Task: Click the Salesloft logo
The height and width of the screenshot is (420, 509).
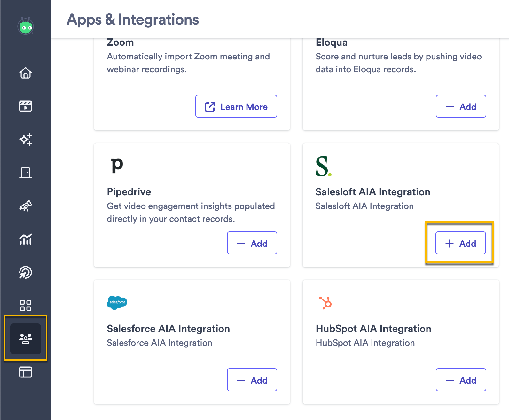Action: pos(323,166)
